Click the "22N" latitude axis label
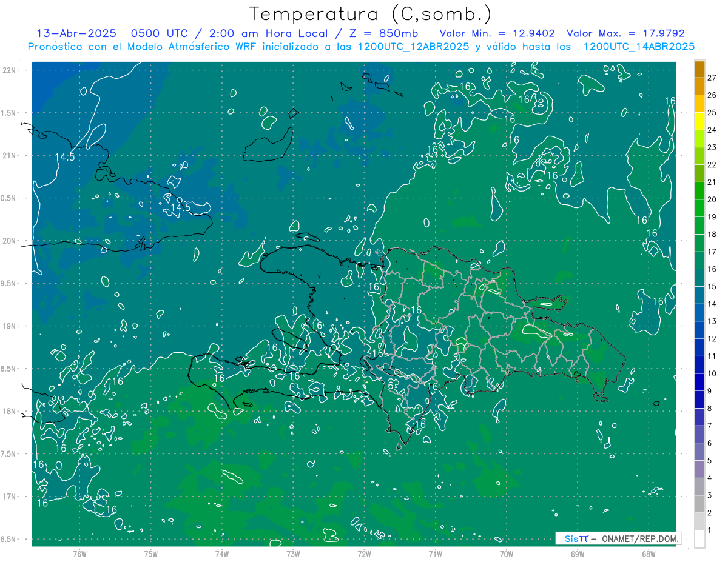Viewport: 728px width, 562px height. [8, 70]
